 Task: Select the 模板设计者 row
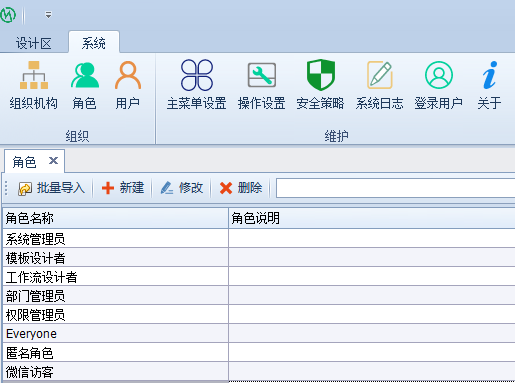coord(259,257)
